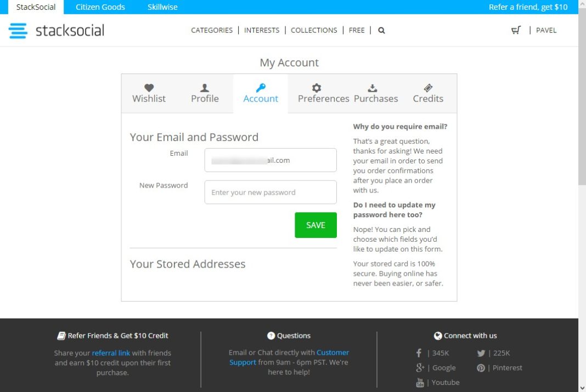Click the Why do you require email? text

coord(400,127)
